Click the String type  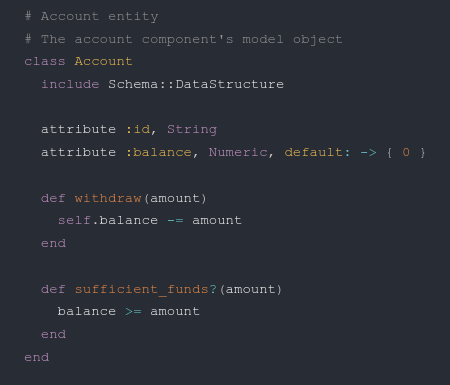192,130
